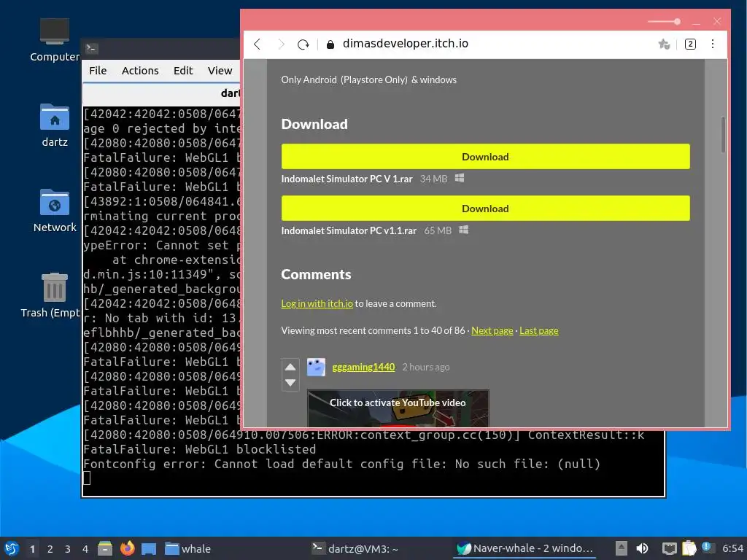Activate the embedded YouTube video
747x560 pixels.
click(398, 408)
